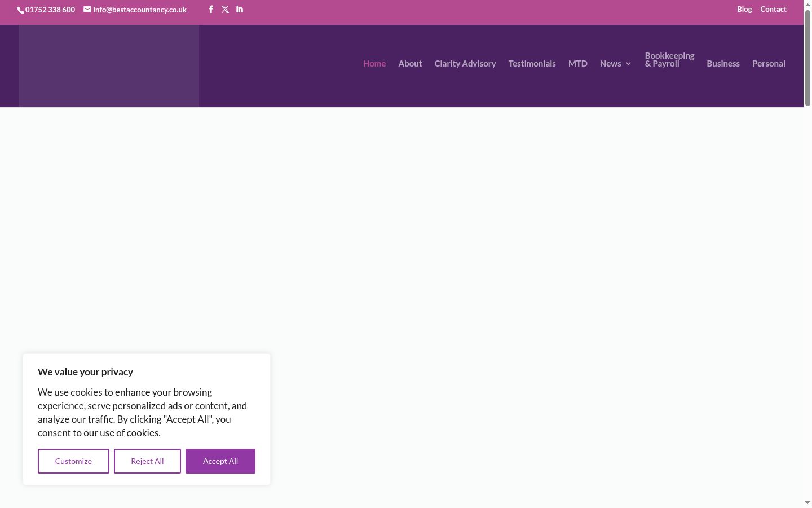Go to the Home menu item

[374, 63]
